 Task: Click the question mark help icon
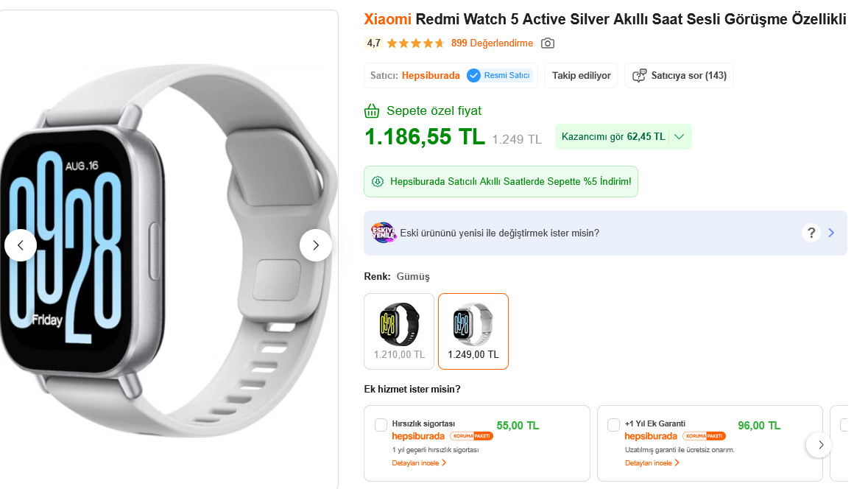(x=811, y=233)
